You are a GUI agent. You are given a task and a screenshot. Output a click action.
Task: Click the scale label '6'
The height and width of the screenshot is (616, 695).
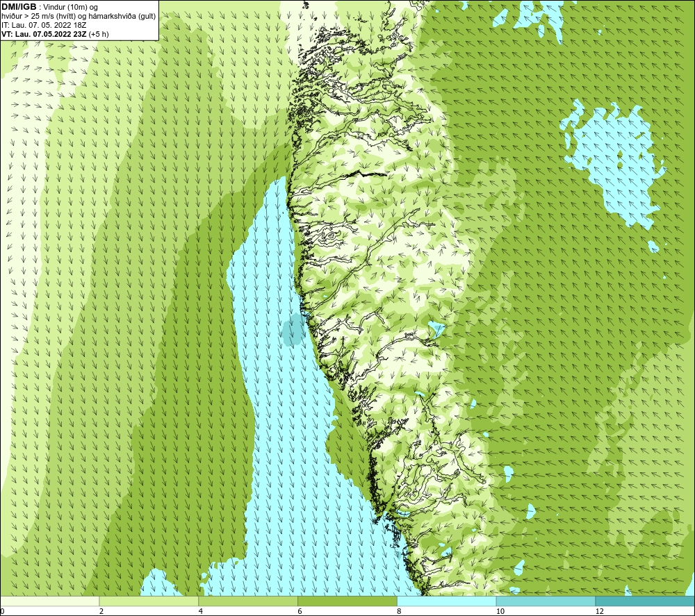300,611
